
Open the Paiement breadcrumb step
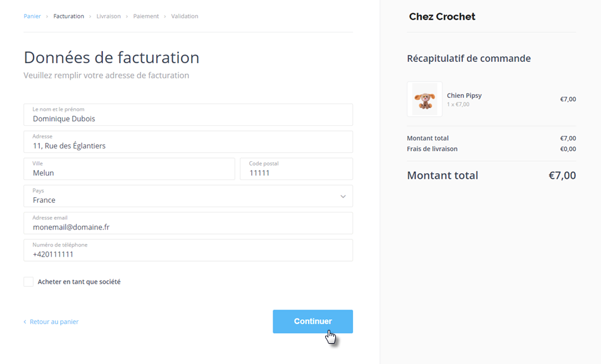point(146,16)
